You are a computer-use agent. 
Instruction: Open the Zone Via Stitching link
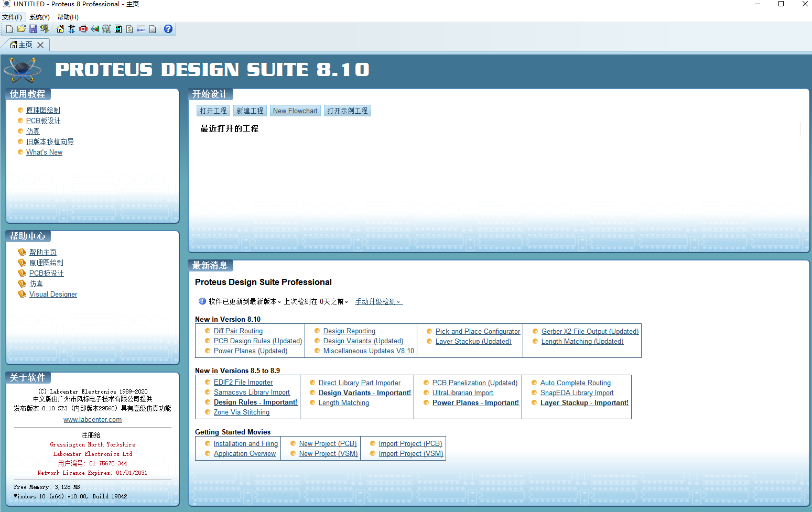click(242, 412)
